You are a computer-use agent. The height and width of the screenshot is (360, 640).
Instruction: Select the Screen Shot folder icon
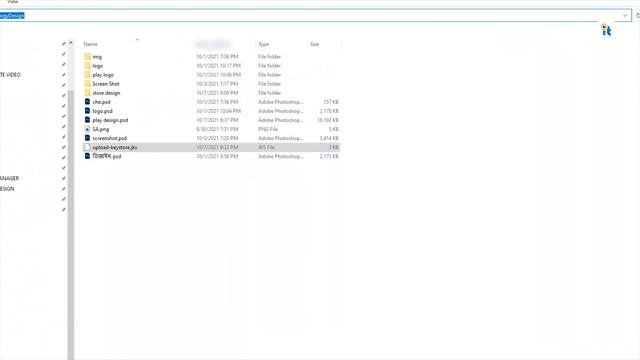coord(87,84)
